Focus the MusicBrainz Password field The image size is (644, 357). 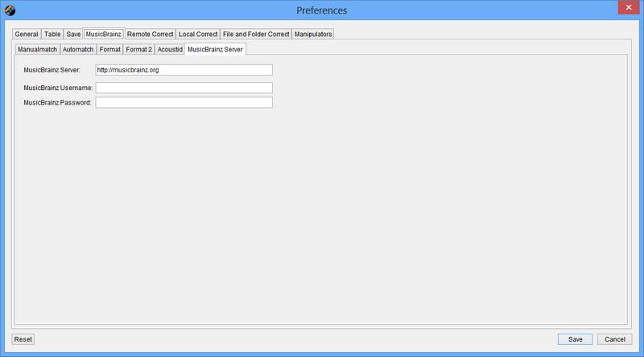click(x=184, y=102)
